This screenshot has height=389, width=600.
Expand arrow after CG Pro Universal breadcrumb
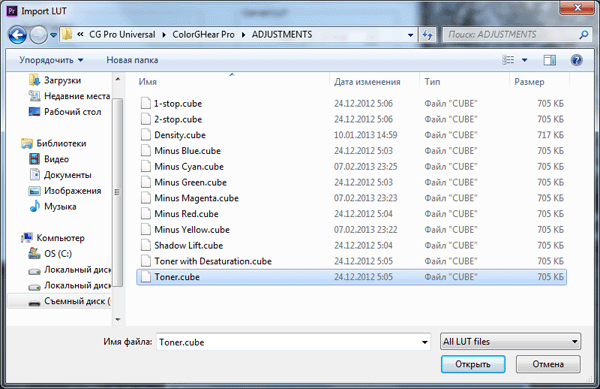tap(164, 35)
